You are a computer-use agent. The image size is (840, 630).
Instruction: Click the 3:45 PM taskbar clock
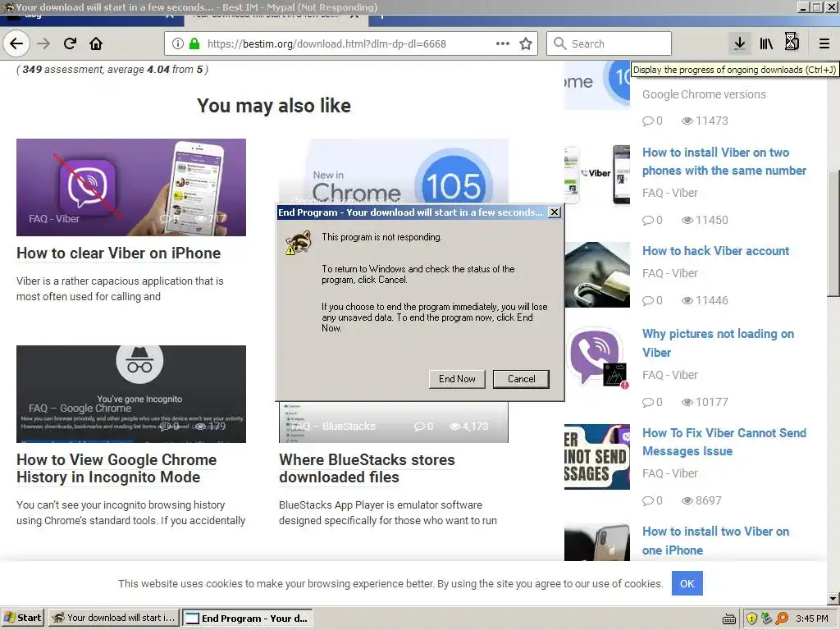tap(811, 619)
